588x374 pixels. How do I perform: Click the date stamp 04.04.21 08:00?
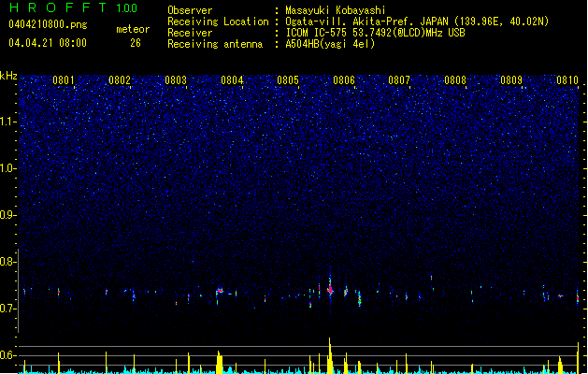[48, 43]
